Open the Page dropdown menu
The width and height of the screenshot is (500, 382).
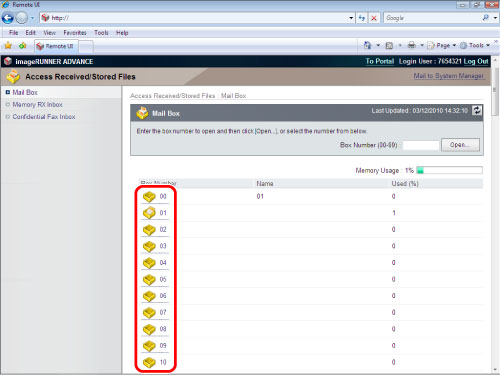pos(442,45)
